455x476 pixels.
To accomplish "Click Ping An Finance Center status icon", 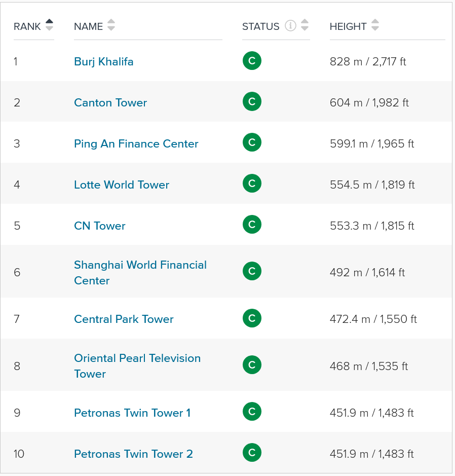I will pyautogui.click(x=252, y=142).
